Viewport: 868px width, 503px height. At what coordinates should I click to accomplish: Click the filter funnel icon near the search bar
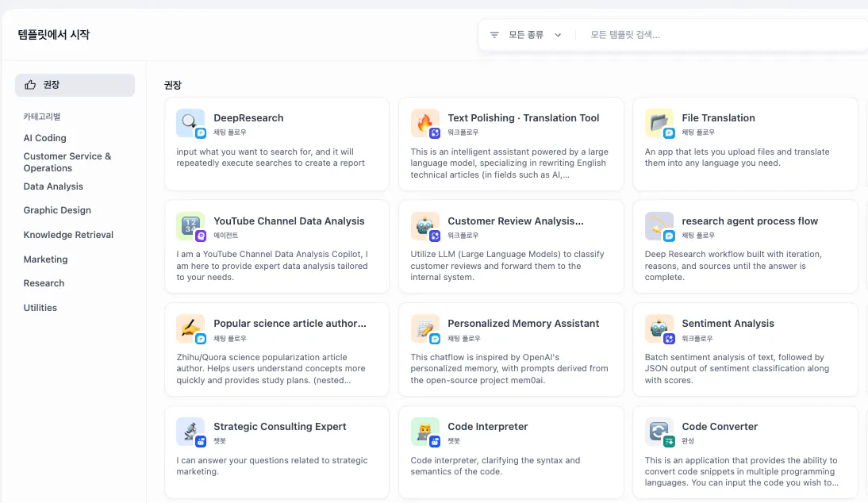494,35
